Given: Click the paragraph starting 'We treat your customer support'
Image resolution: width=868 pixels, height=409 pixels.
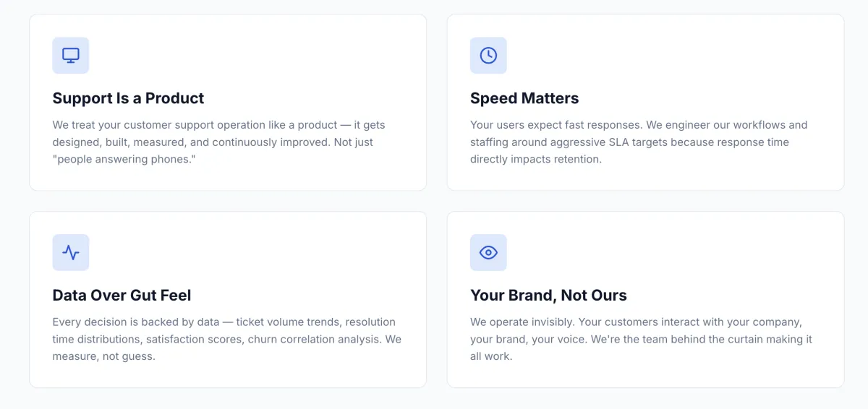Looking at the screenshot, I should 219,142.
